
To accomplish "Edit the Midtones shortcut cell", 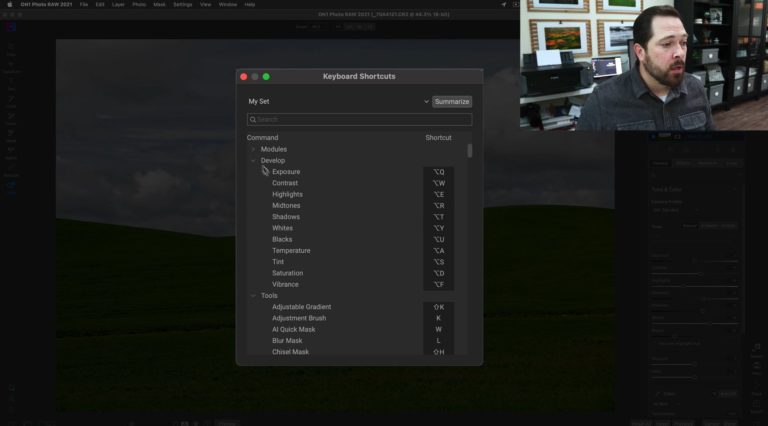I will click(438, 206).
